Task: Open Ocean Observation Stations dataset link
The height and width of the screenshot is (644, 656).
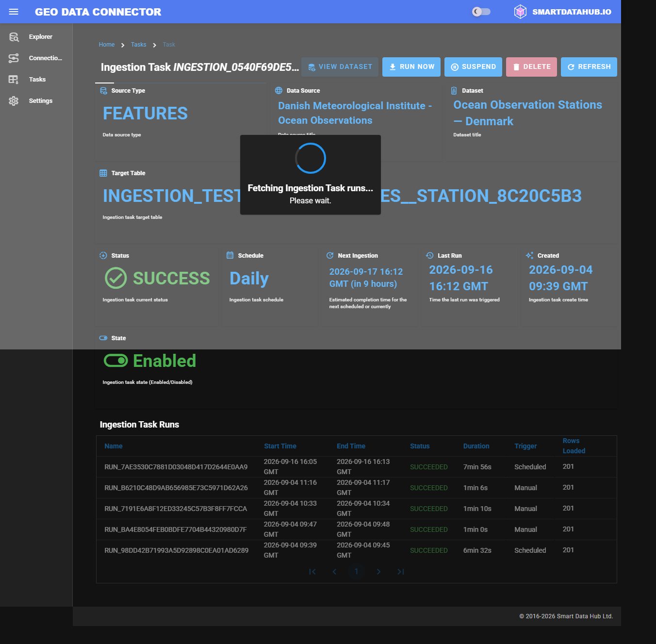Action: tap(527, 113)
